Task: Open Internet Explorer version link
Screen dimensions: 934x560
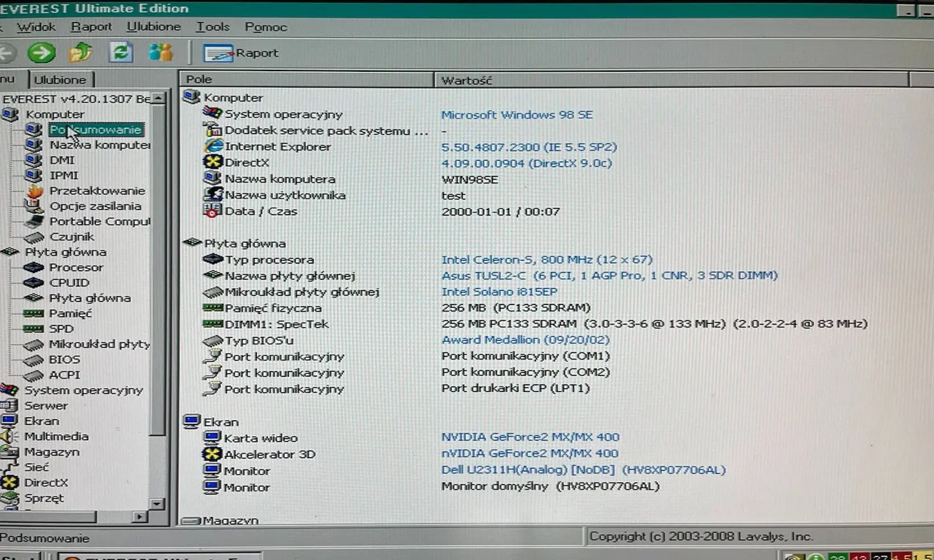Action: pos(529,147)
